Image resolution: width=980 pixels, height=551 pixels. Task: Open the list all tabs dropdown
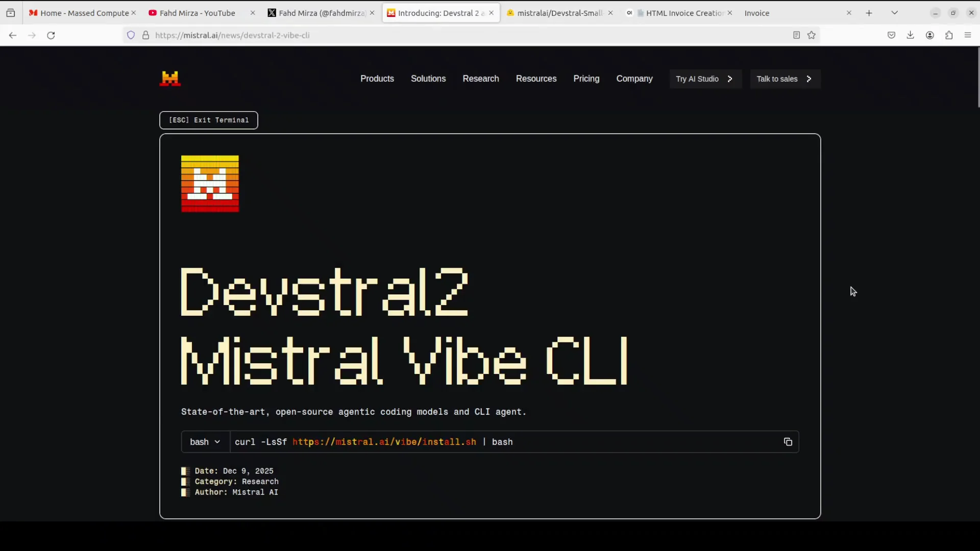tap(894, 12)
